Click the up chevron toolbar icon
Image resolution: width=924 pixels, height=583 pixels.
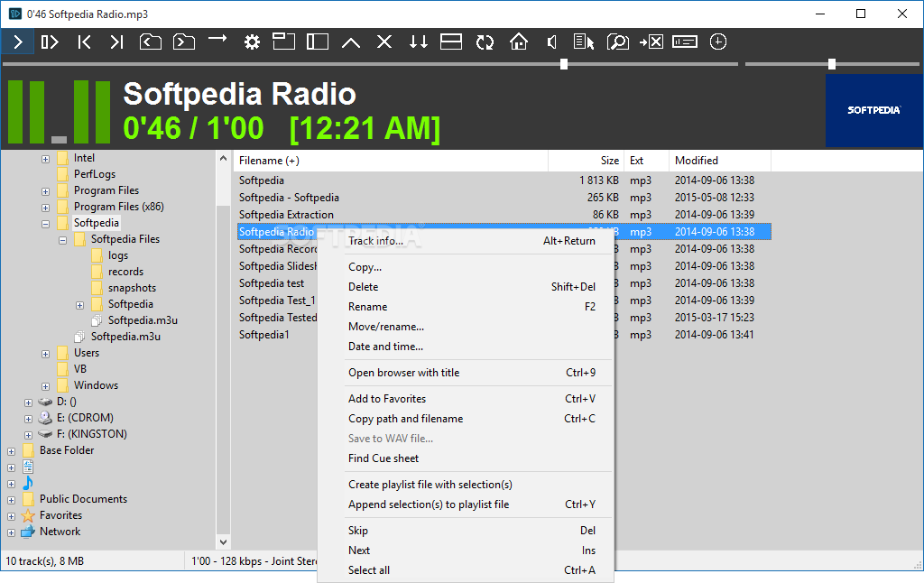351,42
